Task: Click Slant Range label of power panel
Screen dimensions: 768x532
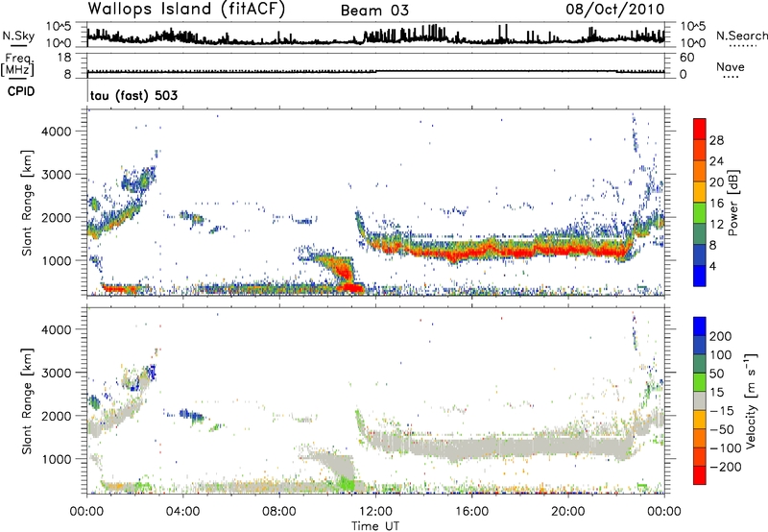Action: coord(27,203)
